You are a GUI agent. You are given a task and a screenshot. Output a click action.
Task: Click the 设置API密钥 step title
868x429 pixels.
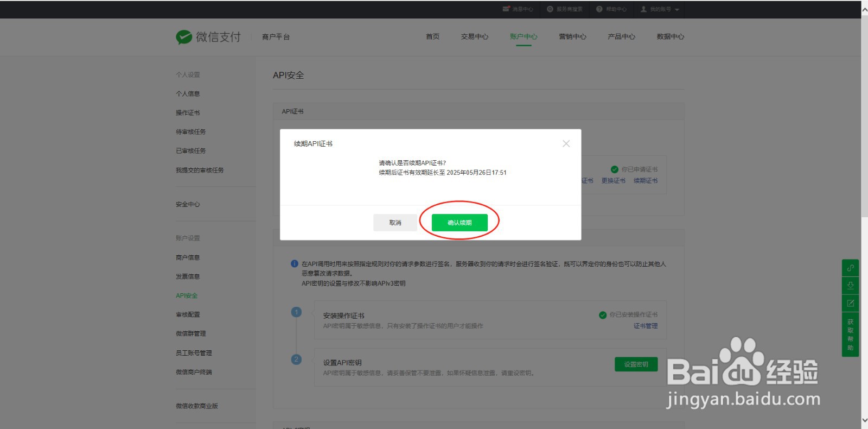tap(342, 363)
